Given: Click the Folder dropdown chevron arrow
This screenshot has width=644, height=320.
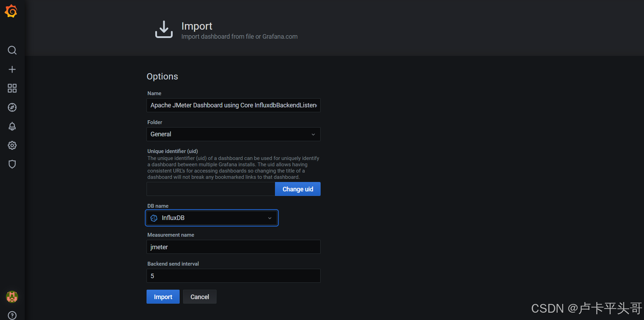Looking at the screenshot, I should click(x=313, y=135).
